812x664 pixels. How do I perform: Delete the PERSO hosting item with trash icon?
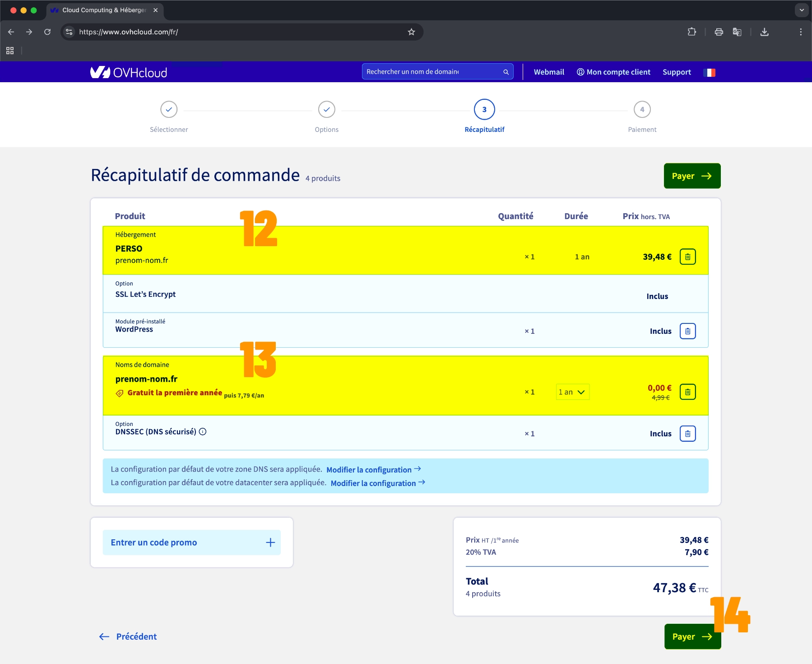click(687, 257)
